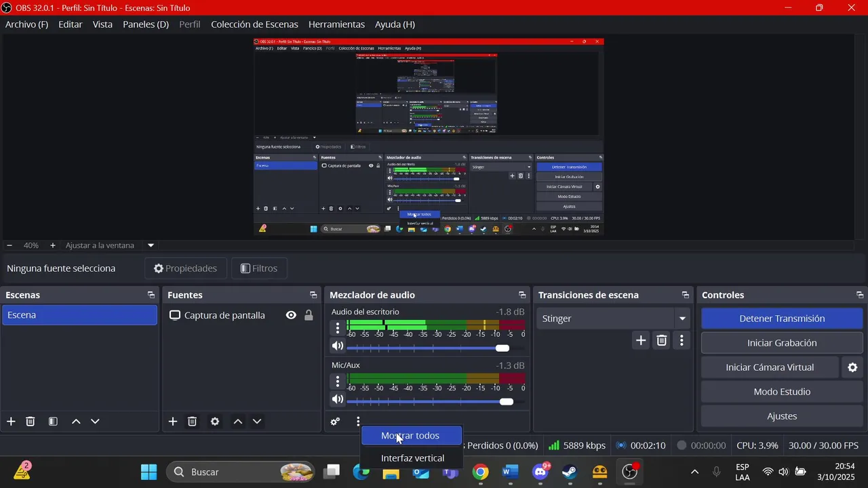Screen dimensions: 868x488
Task: Adjust Audio del escritorio volume slider
Action: [x=435, y=348]
